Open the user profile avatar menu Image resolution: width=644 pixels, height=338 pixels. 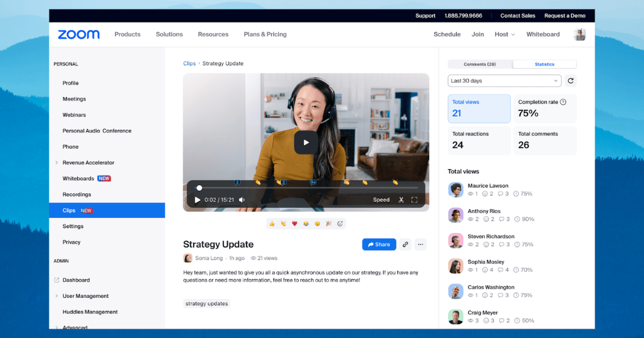(580, 34)
